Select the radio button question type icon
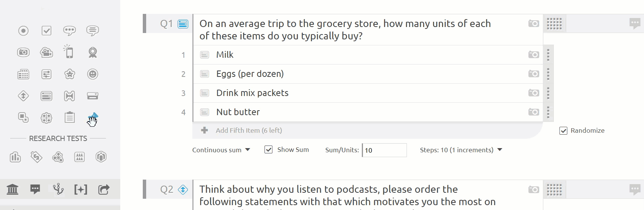The image size is (644, 210). (23, 31)
